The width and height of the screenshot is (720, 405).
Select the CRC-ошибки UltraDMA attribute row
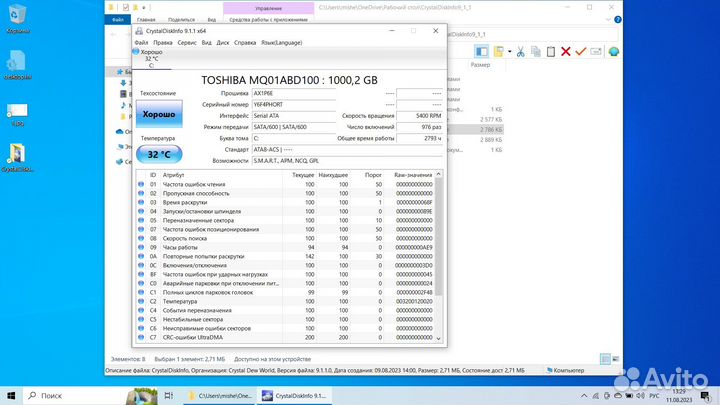click(x=286, y=338)
